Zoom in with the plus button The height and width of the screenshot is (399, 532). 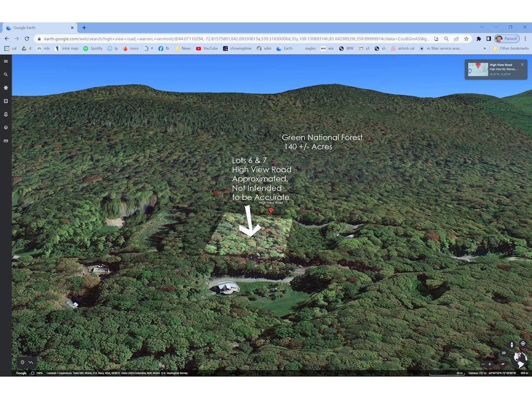tap(490, 364)
